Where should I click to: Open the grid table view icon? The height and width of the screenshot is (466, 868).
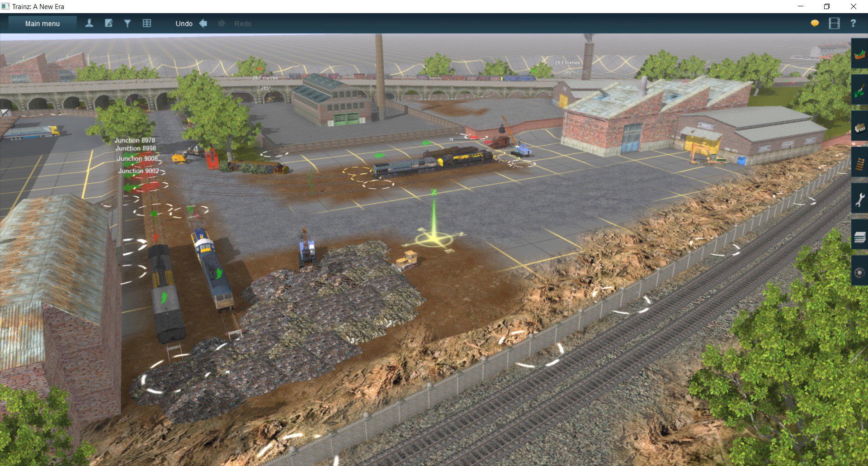click(147, 24)
